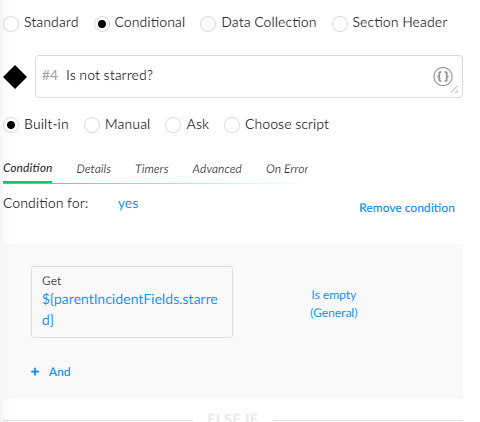This screenshot has height=422, width=480.
Task: Select the Conditional radio button
Action: (102, 24)
